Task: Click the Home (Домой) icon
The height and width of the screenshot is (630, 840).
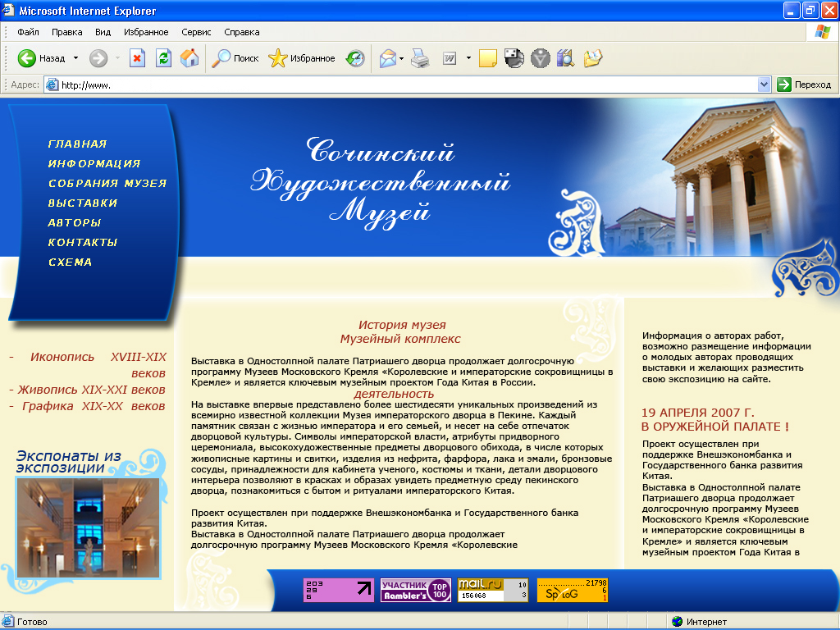Action: coord(189,58)
